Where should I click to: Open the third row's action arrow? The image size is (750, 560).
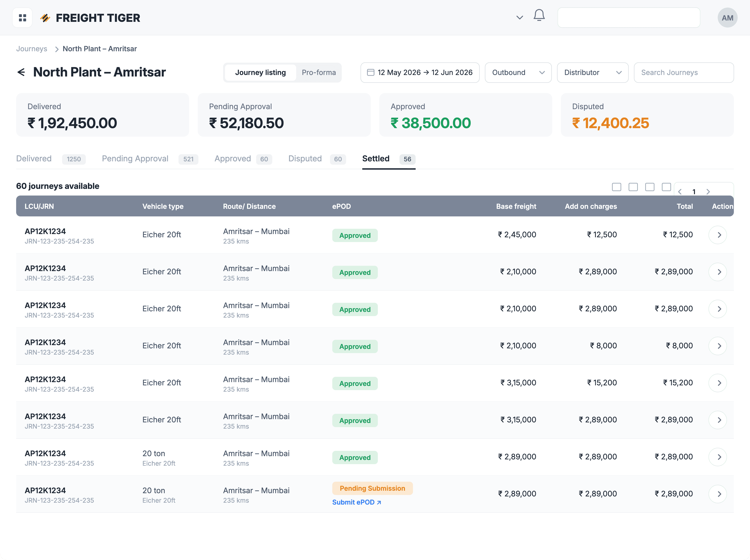pos(718,309)
